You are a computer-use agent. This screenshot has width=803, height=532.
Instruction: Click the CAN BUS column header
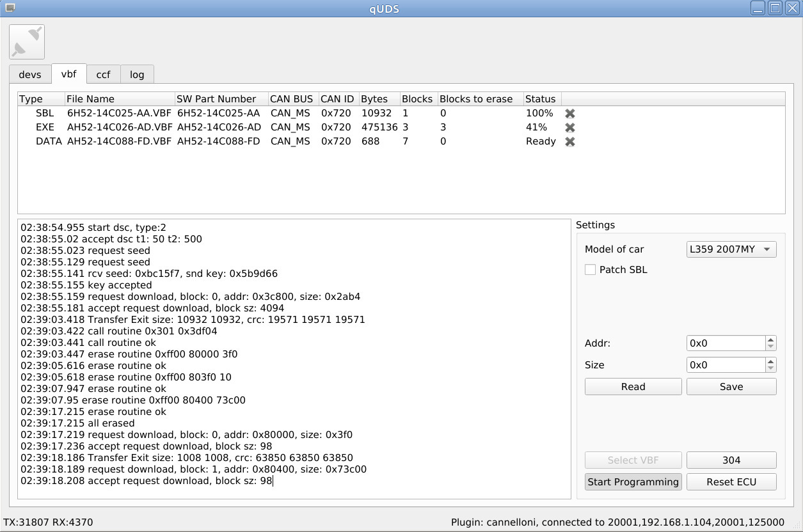pyautogui.click(x=293, y=99)
